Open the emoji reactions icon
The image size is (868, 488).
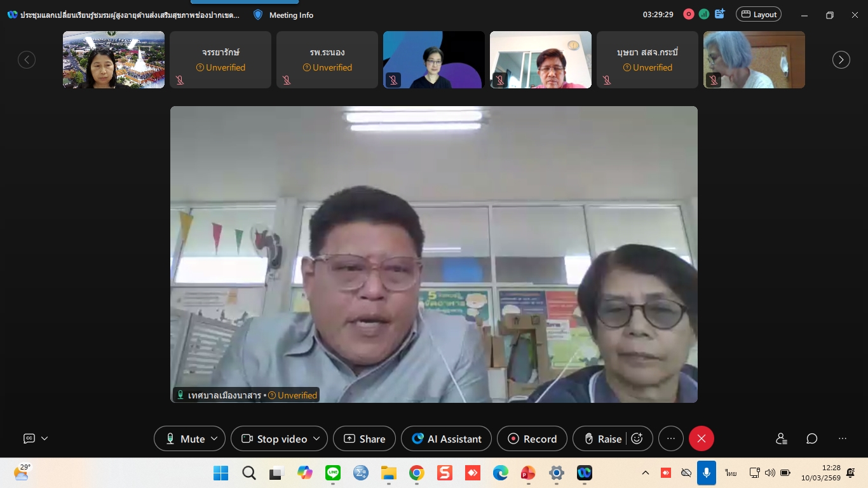(x=637, y=438)
